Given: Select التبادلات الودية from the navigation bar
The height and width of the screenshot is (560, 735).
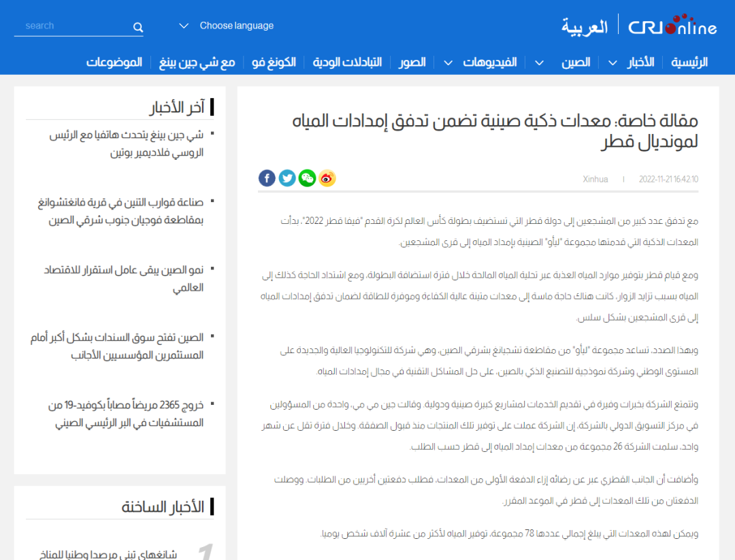Looking at the screenshot, I should 347,62.
